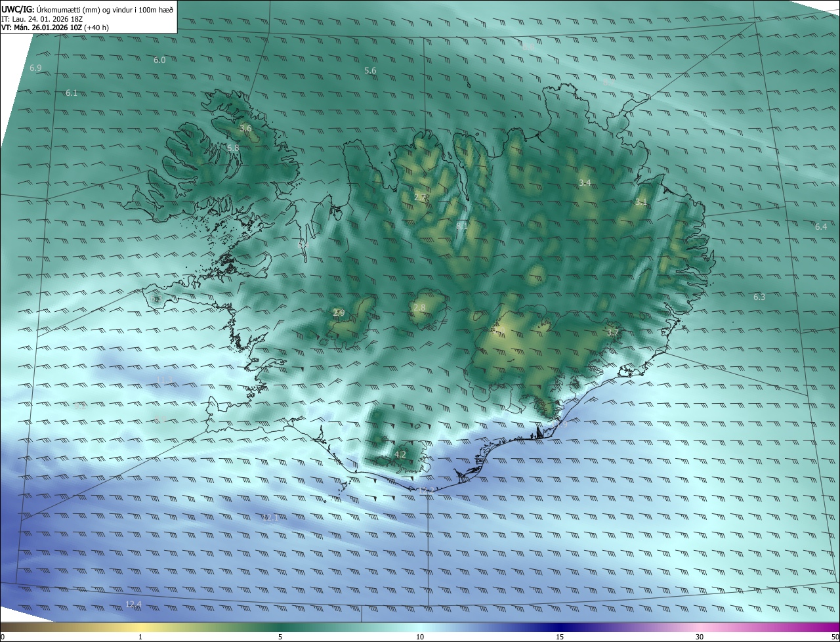
Task: Click the 6.8 value label in the Westfjords
Action: point(233,148)
